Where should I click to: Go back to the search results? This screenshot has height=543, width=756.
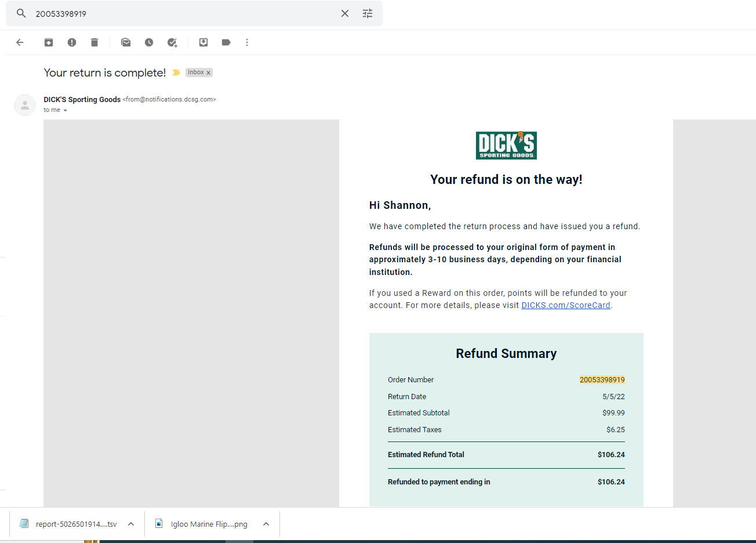click(20, 42)
